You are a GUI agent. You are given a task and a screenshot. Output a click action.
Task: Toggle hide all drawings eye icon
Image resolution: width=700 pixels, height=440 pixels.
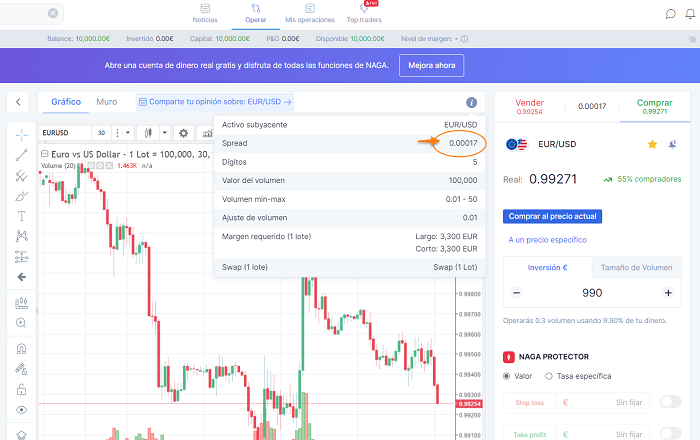click(21, 410)
